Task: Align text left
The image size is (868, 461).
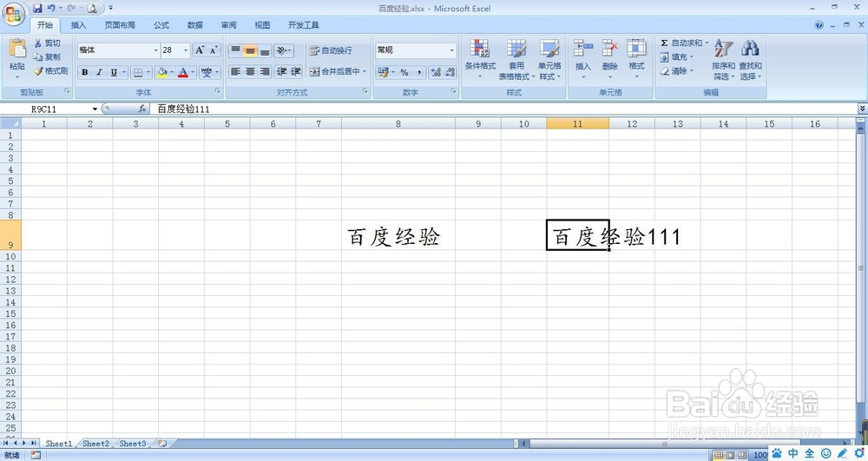Action: (235, 71)
